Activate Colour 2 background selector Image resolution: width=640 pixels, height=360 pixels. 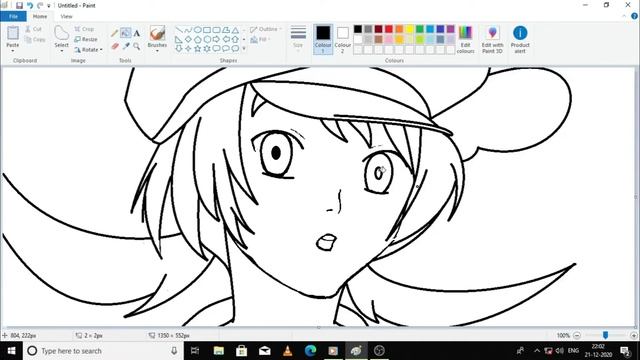[x=342, y=39]
